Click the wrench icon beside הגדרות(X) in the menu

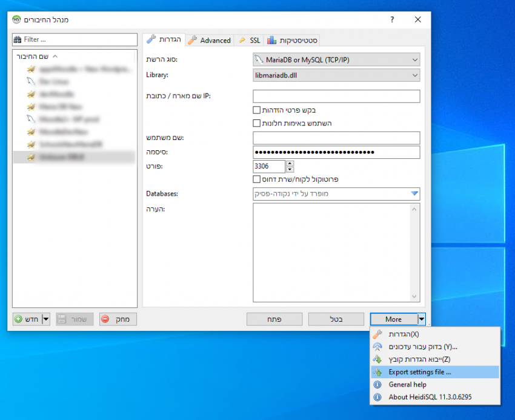click(x=377, y=334)
